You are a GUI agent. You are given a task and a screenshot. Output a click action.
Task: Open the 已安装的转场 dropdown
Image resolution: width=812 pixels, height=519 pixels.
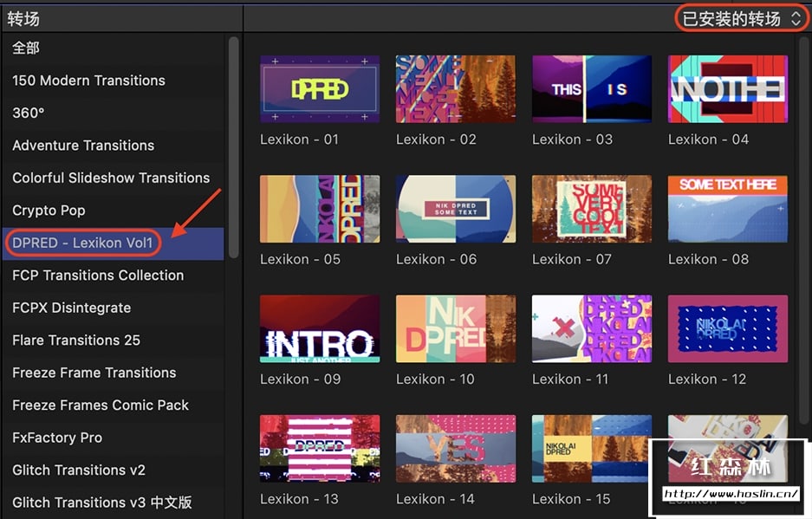[x=742, y=19]
